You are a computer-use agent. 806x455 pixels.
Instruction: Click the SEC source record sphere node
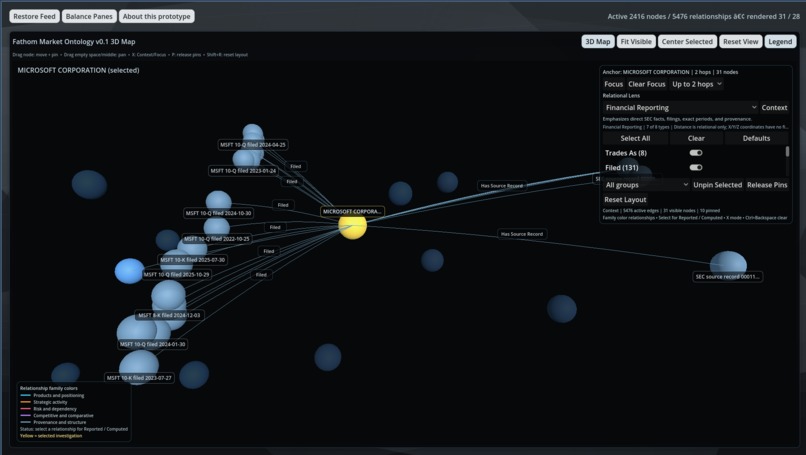[x=728, y=264]
